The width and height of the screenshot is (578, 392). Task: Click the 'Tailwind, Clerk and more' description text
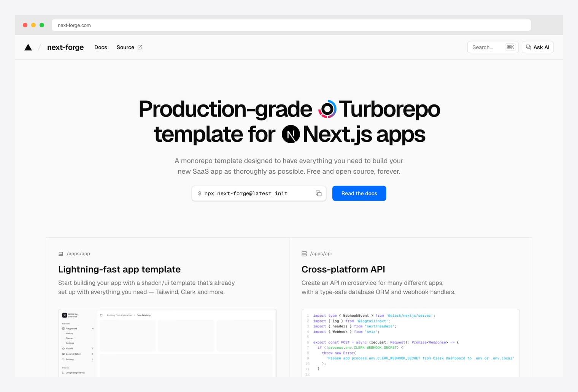click(x=190, y=292)
